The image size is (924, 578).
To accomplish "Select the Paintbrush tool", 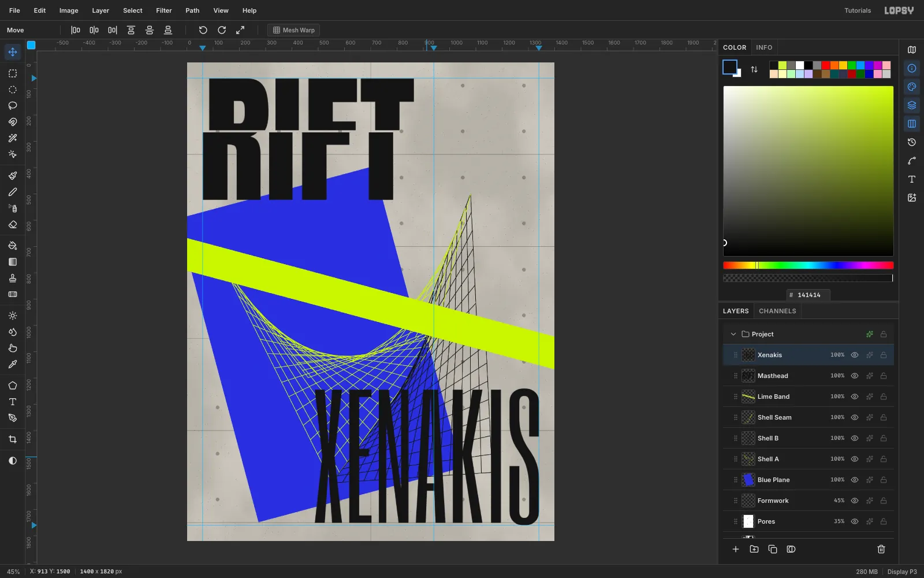I will point(13,176).
